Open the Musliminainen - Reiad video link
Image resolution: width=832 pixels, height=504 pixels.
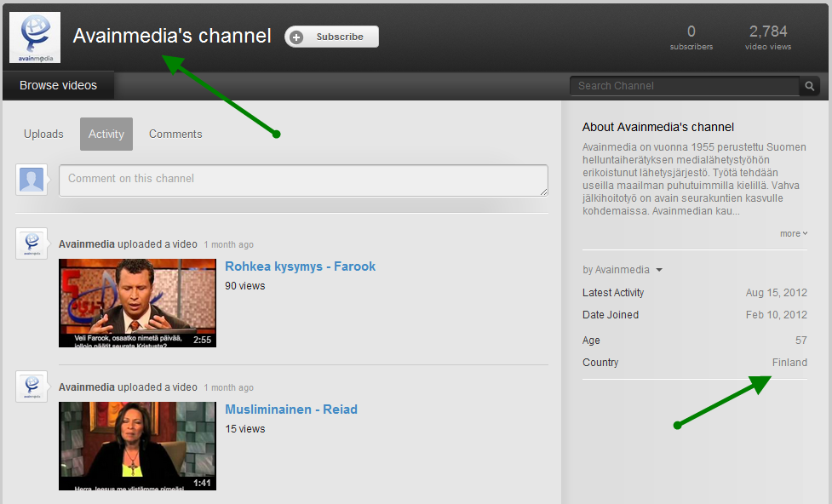pos(291,409)
